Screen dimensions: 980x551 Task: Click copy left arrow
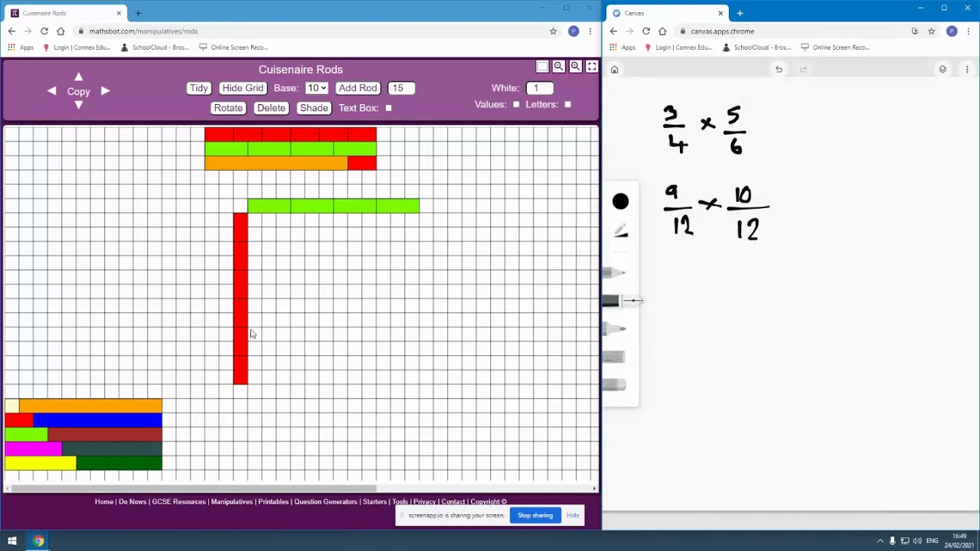pyautogui.click(x=51, y=91)
